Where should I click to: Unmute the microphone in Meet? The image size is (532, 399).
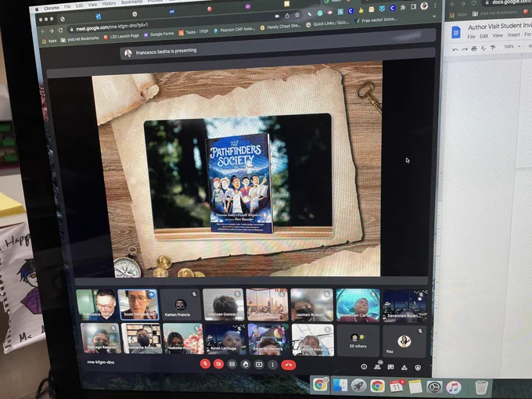(205, 364)
